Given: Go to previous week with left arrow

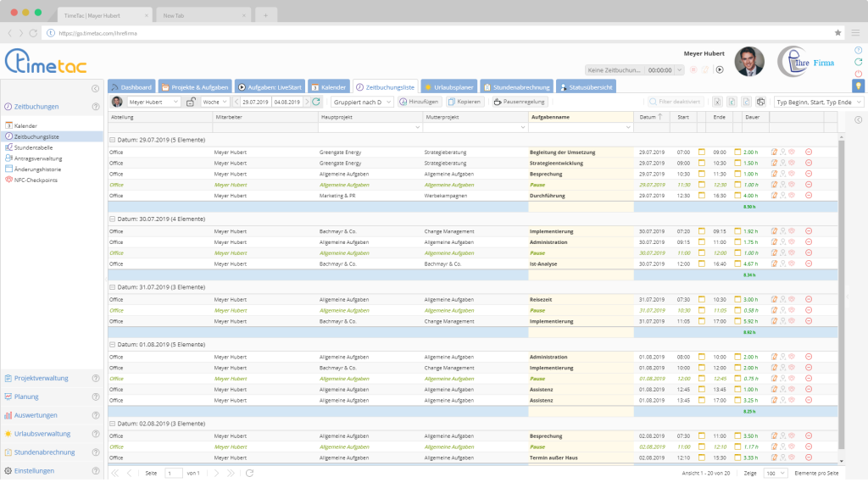Looking at the screenshot, I should tap(236, 102).
